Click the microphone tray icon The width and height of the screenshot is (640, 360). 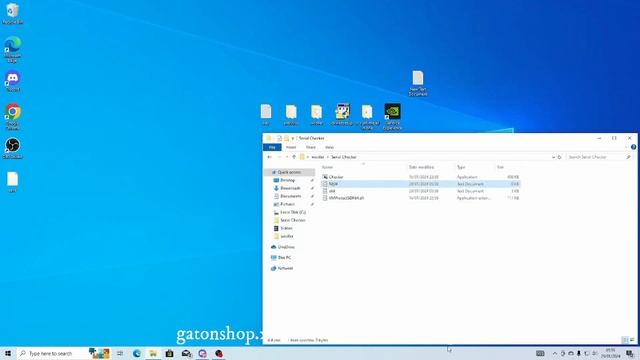[x=578, y=353]
